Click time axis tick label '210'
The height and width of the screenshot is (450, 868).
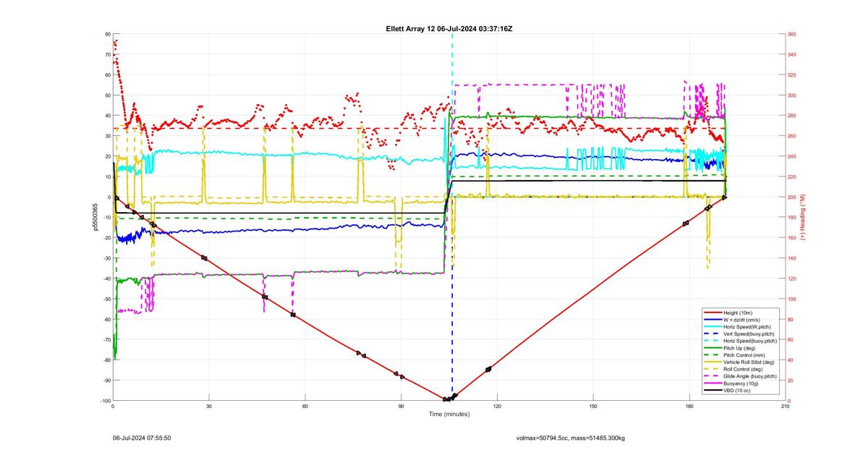coord(785,407)
